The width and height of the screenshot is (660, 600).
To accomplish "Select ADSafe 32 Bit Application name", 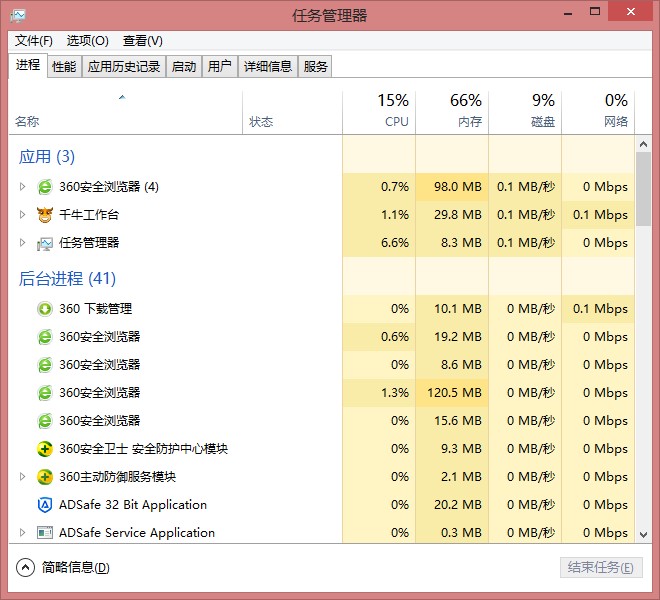I will click(133, 505).
